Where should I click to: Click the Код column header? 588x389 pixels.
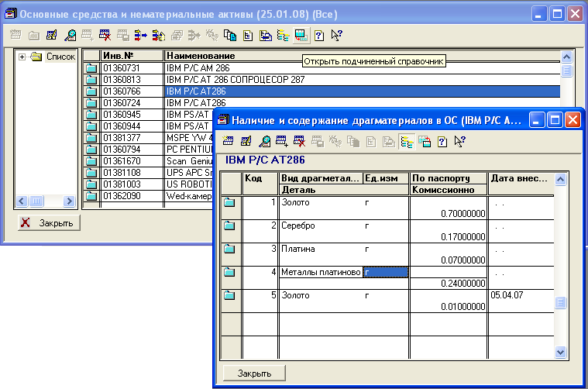(x=260, y=184)
